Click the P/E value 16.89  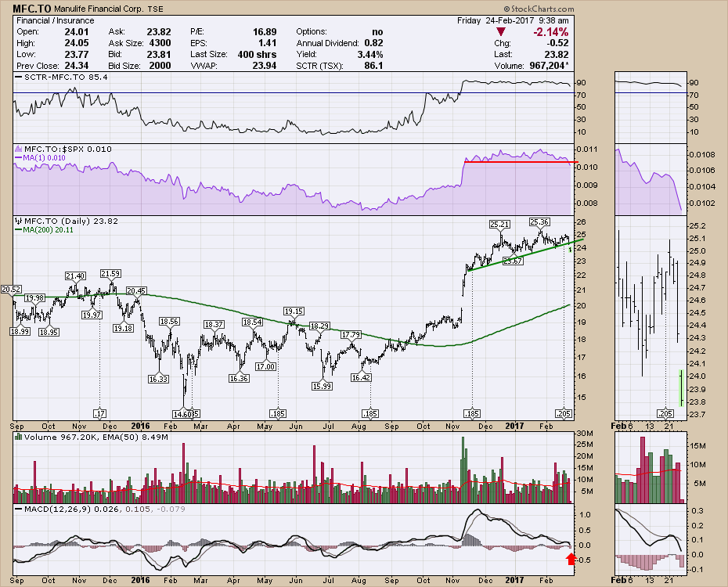coord(265,31)
